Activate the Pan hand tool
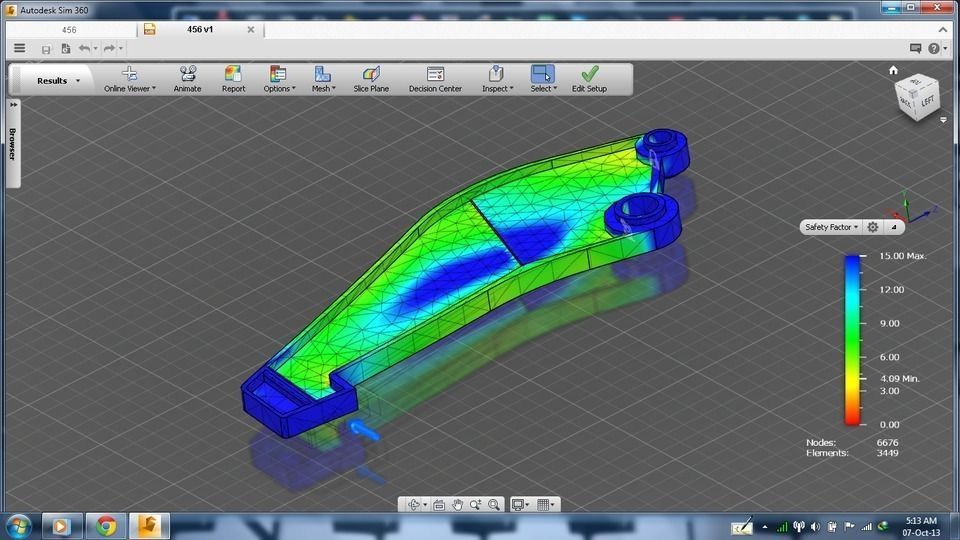The height and width of the screenshot is (540, 960). (x=457, y=504)
